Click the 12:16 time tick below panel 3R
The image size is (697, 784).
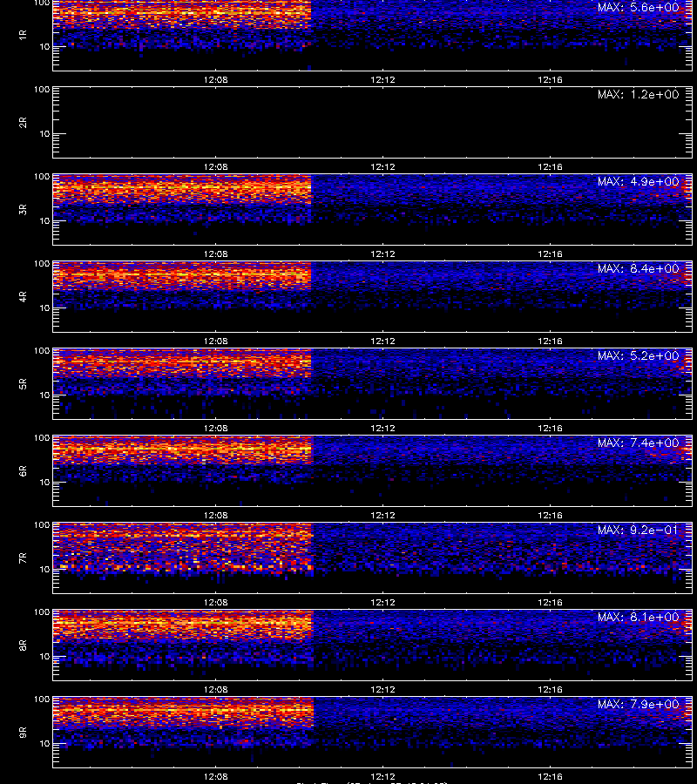[x=550, y=254]
